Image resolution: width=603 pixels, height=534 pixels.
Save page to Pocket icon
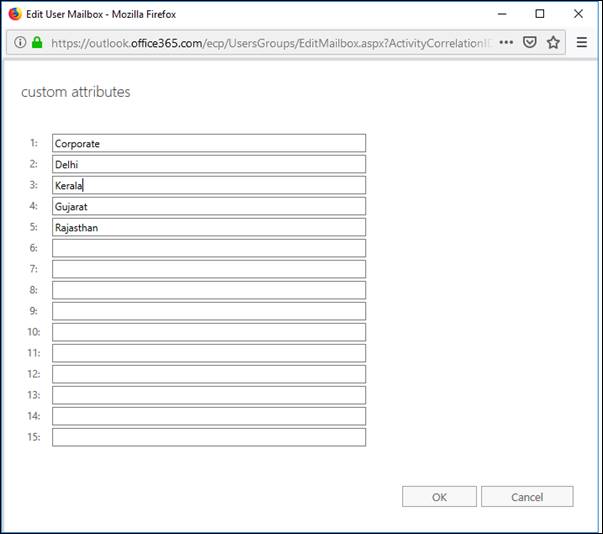tap(530, 42)
